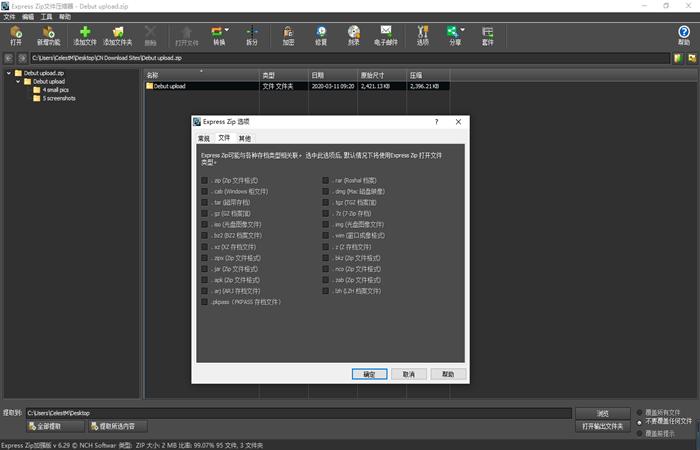
Task: Select the 覆盖所有文件 overwrite radio button
Action: pos(640,411)
